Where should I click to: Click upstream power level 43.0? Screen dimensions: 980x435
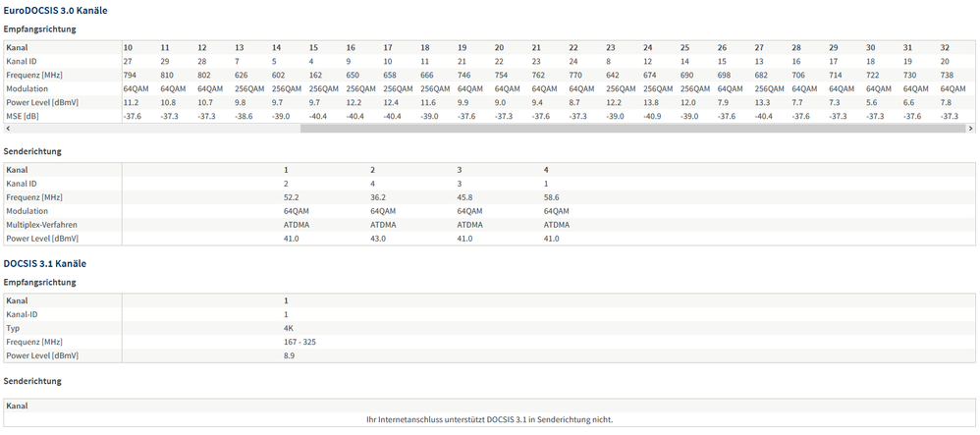pos(377,239)
